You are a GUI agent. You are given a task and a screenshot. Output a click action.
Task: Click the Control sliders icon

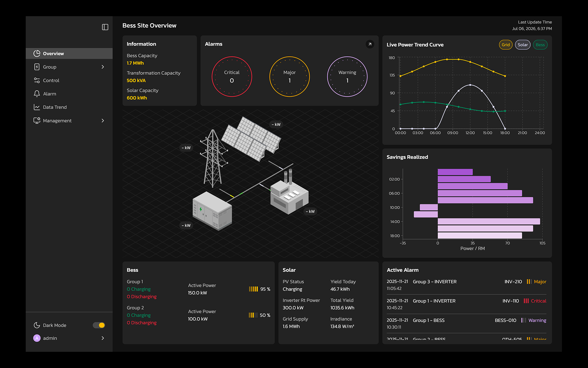(37, 80)
